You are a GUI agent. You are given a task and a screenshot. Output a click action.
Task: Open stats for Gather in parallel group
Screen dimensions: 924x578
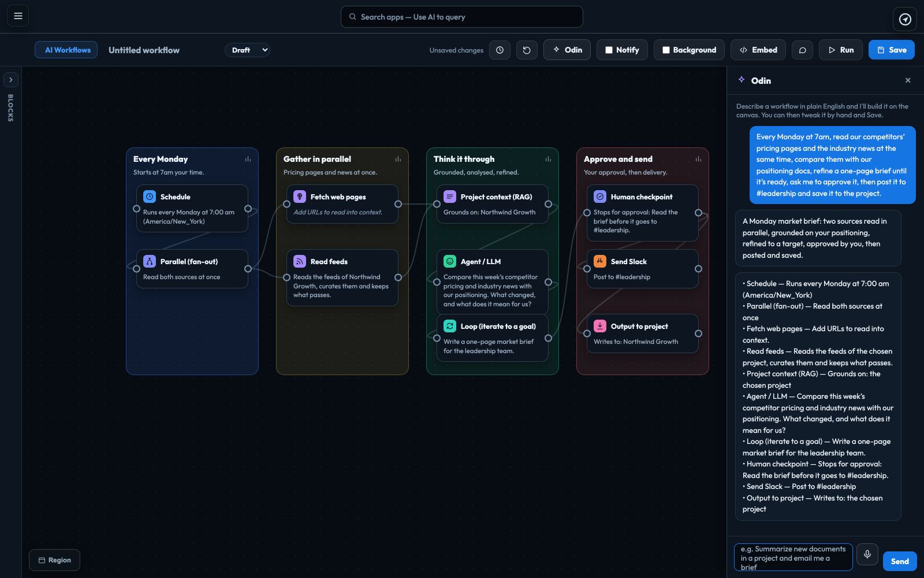coord(398,159)
